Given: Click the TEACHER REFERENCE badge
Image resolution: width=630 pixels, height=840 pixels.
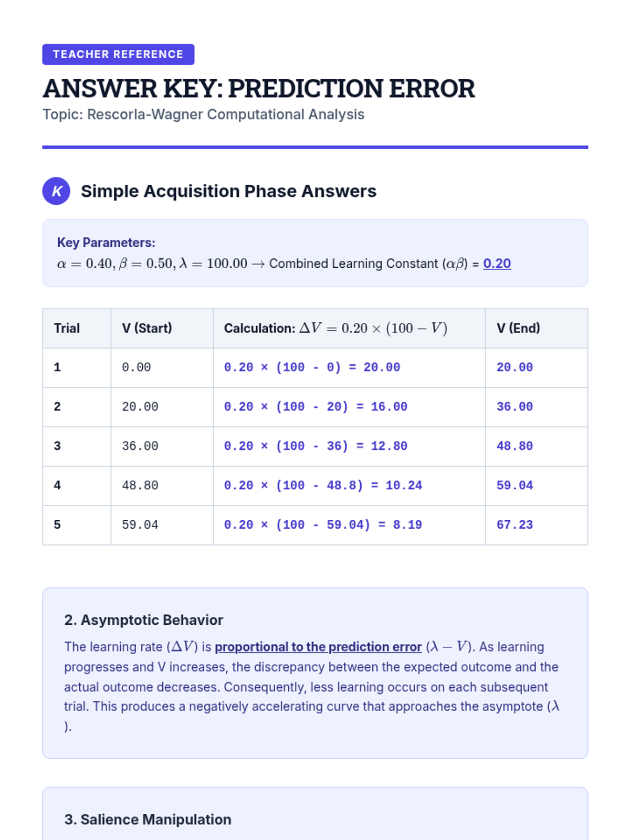Looking at the screenshot, I should click(x=118, y=55).
